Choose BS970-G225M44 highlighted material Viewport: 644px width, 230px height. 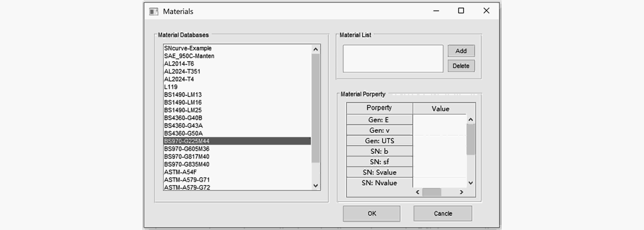[187, 141]
